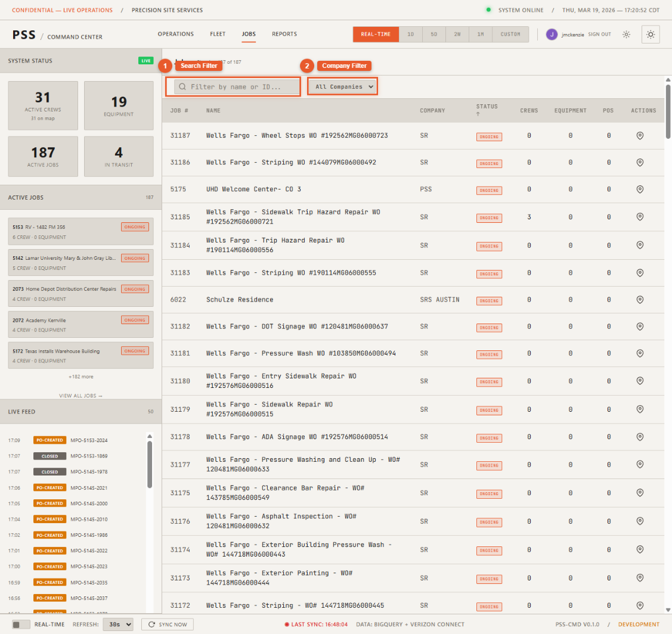672x634 pixels.
Task: Click the search magnifier in the filter field
Action: click(x=182, y=86)
